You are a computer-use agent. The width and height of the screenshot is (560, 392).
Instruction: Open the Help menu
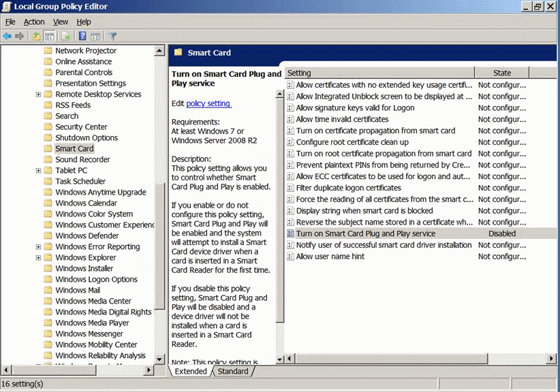tap(84, 22)
